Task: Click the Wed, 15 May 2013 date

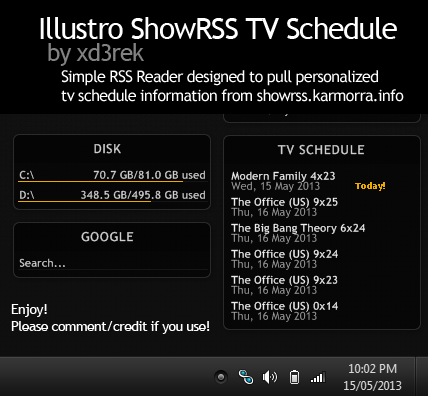Action: pyautogui.click(x=275, y=186)
